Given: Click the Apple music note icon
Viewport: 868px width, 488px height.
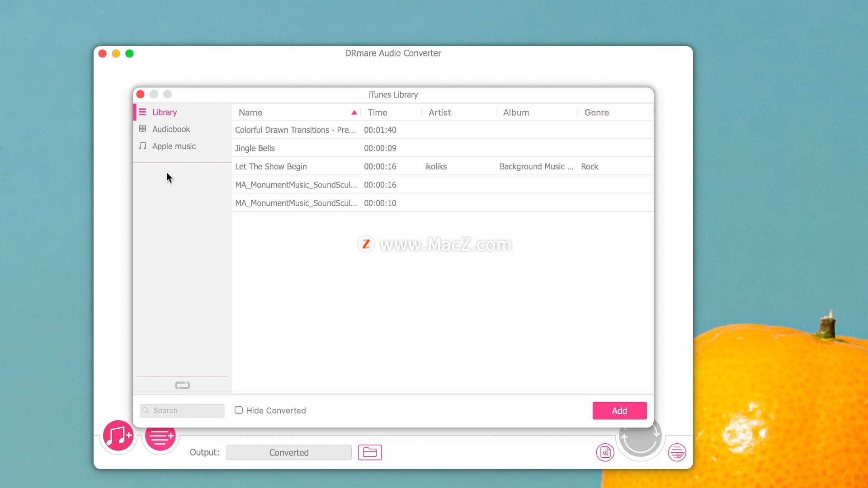Looking at the screenshot, I should (x=142, y=146).
